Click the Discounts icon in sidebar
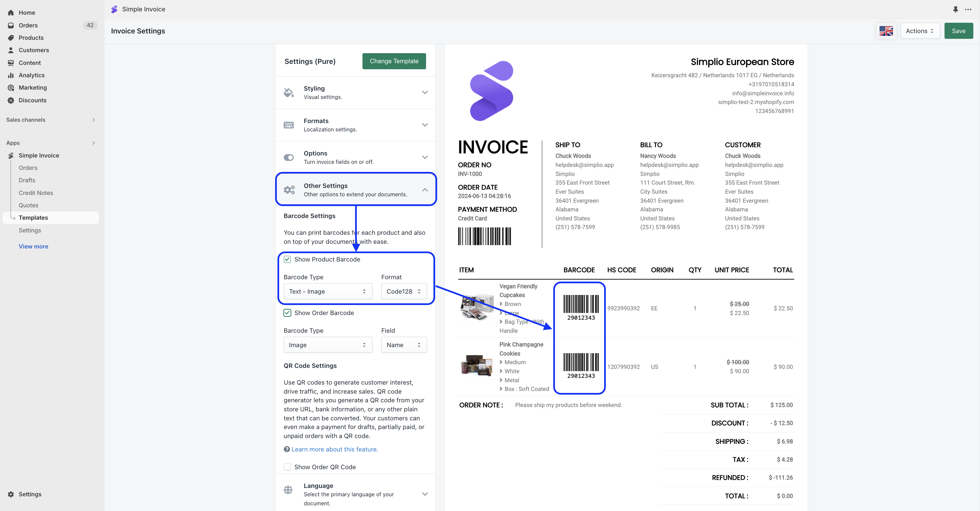The image size is (980, 511). point(11,100)
